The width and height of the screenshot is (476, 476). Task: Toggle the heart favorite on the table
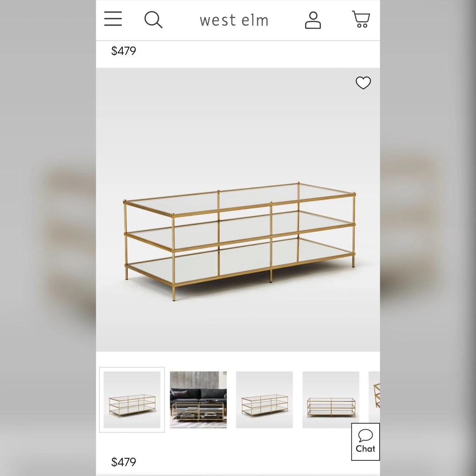pos(363,83)
